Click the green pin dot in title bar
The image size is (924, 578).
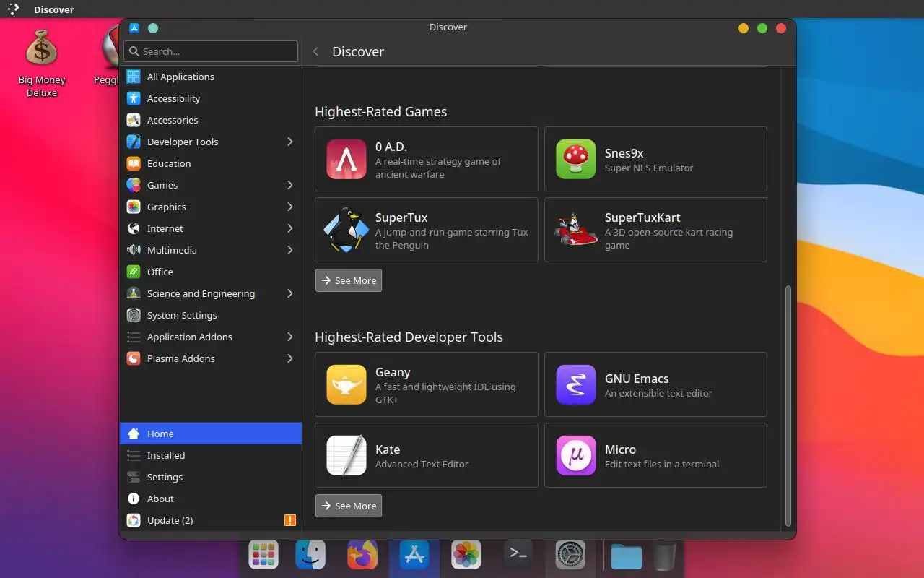(153, 28)
